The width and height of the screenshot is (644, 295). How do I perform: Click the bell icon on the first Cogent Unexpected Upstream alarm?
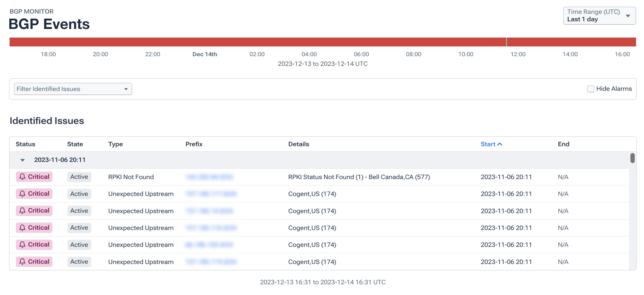(x=22, y=194)
